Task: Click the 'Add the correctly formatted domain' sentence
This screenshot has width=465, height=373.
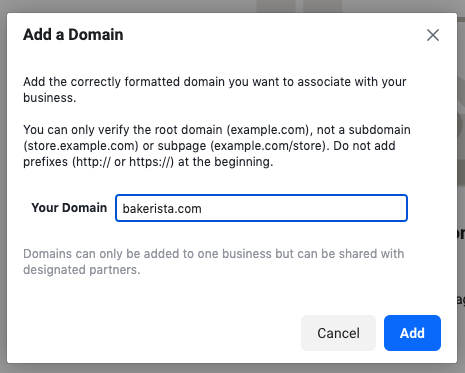Action: coord(215,90)
